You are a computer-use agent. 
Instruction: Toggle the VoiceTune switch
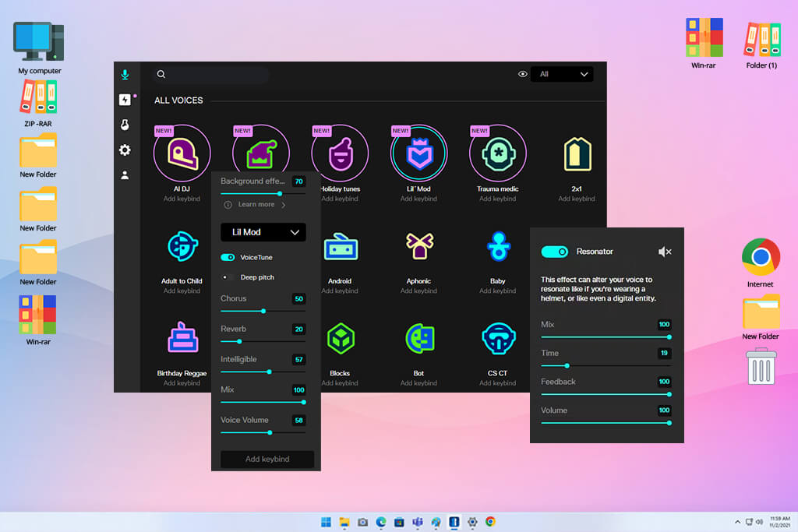coord(228,257)
